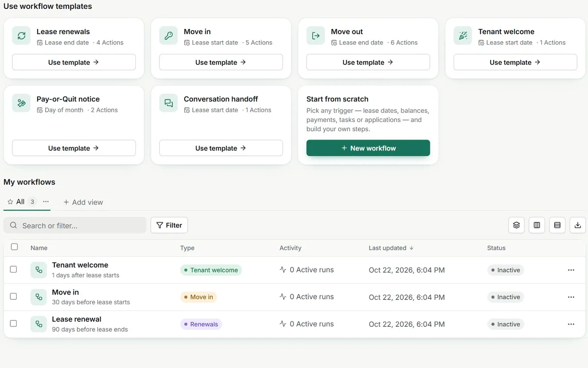Check the Move in row checkbox

click(13, 296)
